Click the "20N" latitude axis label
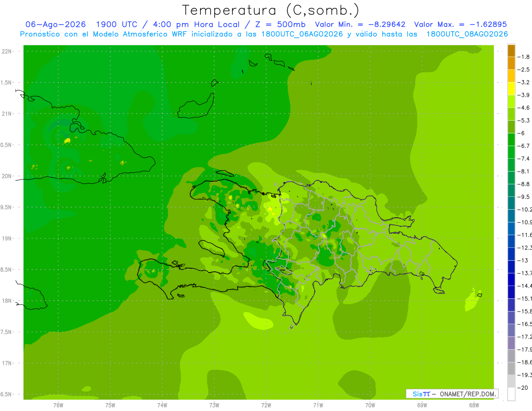The image size is (532, 411). coord(7,176)
